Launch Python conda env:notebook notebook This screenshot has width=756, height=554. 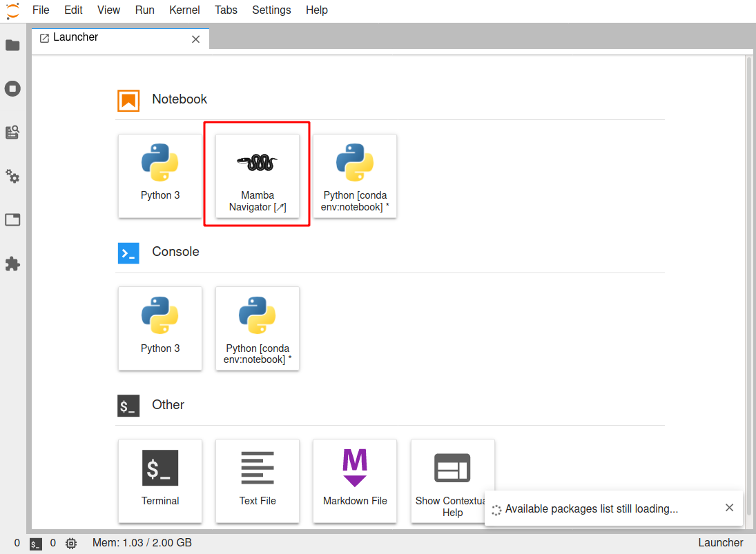[x=355, y=176]
